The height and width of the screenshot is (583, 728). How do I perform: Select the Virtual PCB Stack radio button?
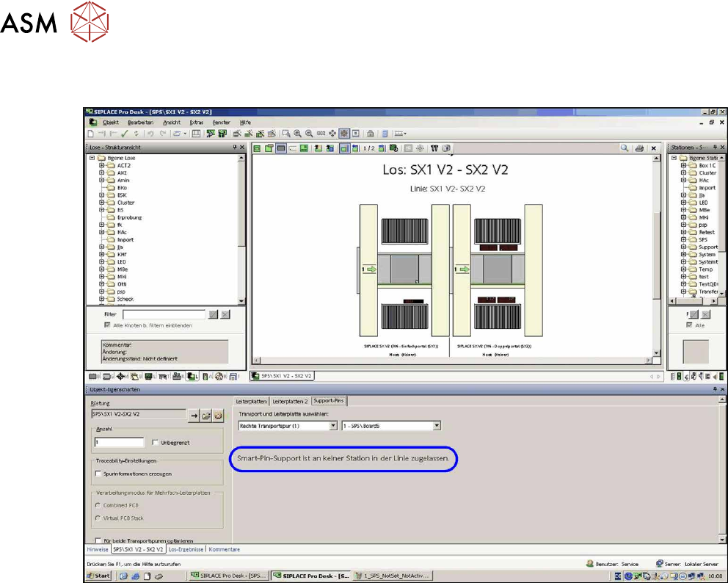click(98, 518)
